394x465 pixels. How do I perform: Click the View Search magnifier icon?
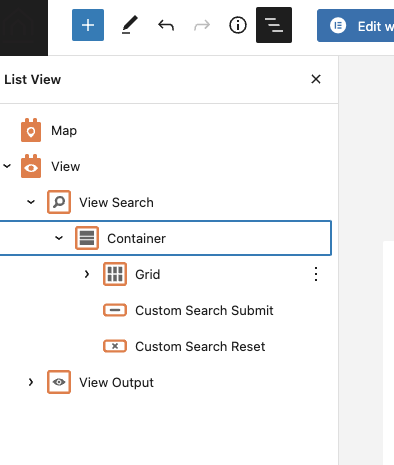click(x=59, y=202)
